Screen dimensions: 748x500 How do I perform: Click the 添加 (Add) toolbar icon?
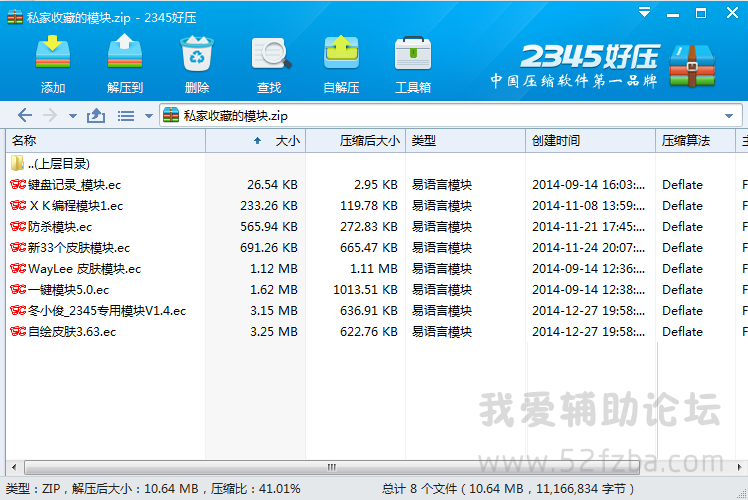(53, 52)
